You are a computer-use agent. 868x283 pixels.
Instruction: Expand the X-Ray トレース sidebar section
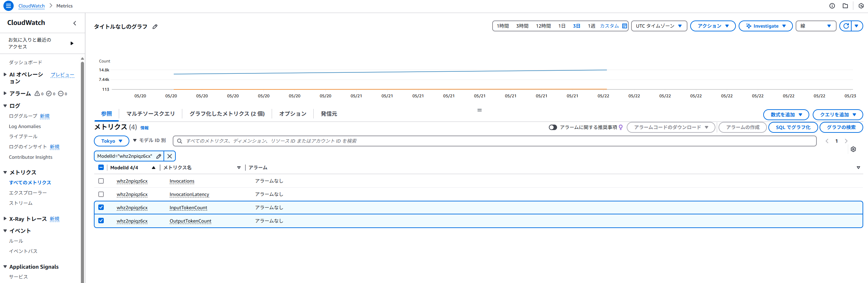click(5, 218)
